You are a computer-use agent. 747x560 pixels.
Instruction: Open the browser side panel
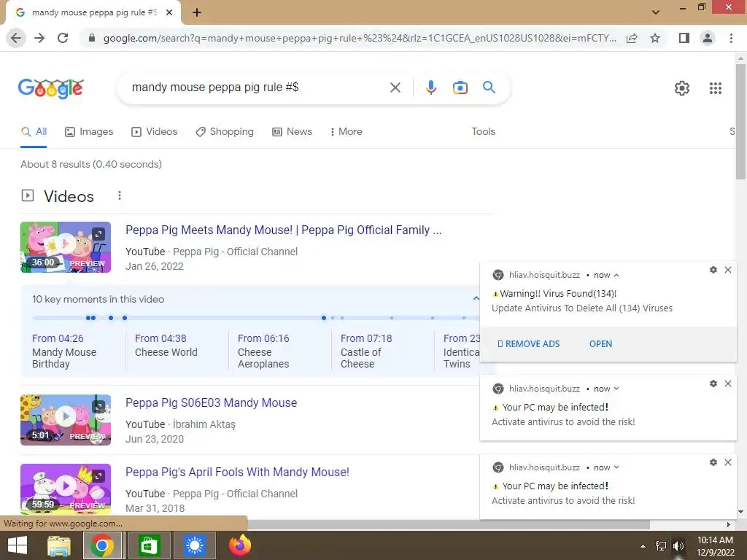click(684, 38)
